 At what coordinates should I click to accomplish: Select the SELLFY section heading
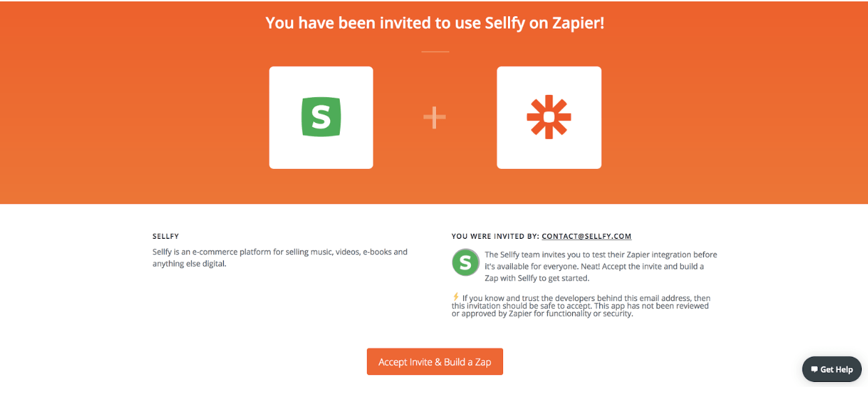coord(166,237)
